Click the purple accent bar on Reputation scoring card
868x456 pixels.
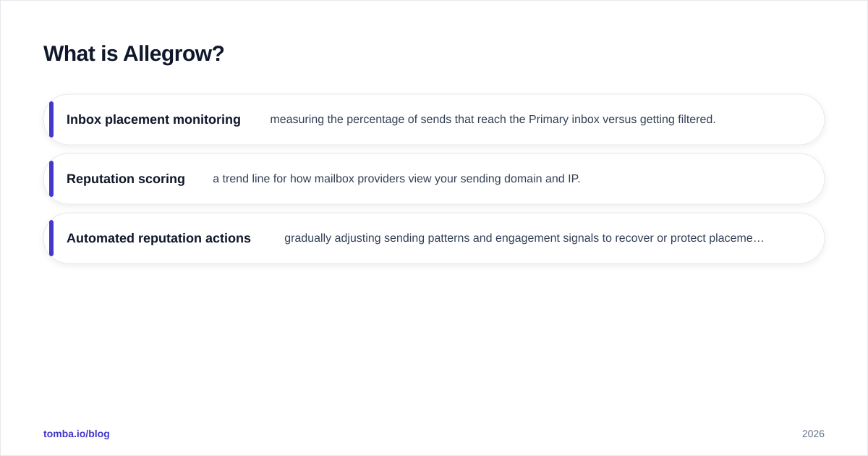click(51, 179)
